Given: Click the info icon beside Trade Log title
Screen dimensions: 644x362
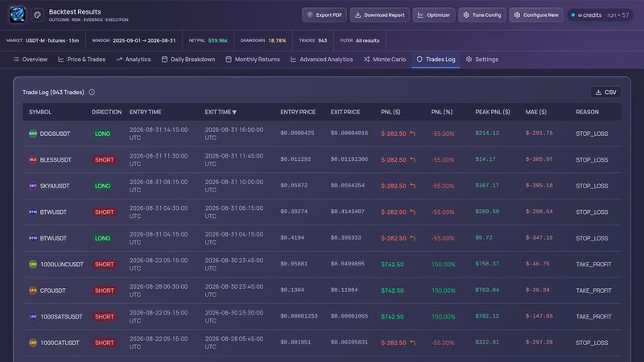Looking at the screenshot, I should tap(92, 93).
